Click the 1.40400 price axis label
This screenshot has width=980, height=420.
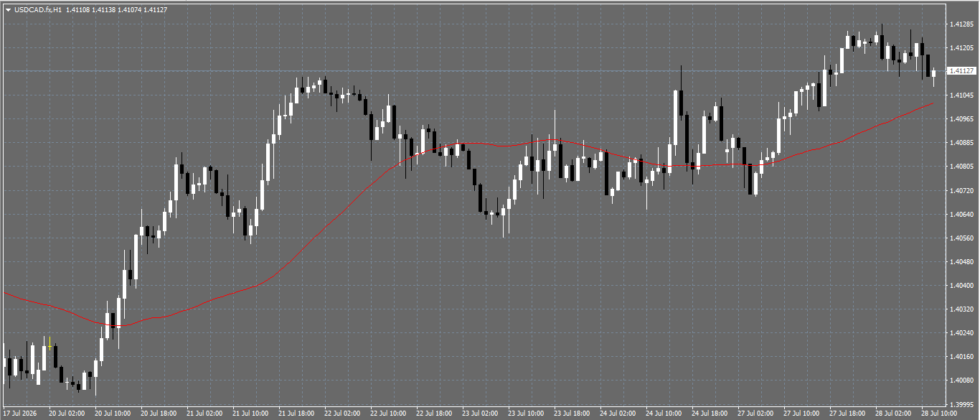(x=961, y=286)
